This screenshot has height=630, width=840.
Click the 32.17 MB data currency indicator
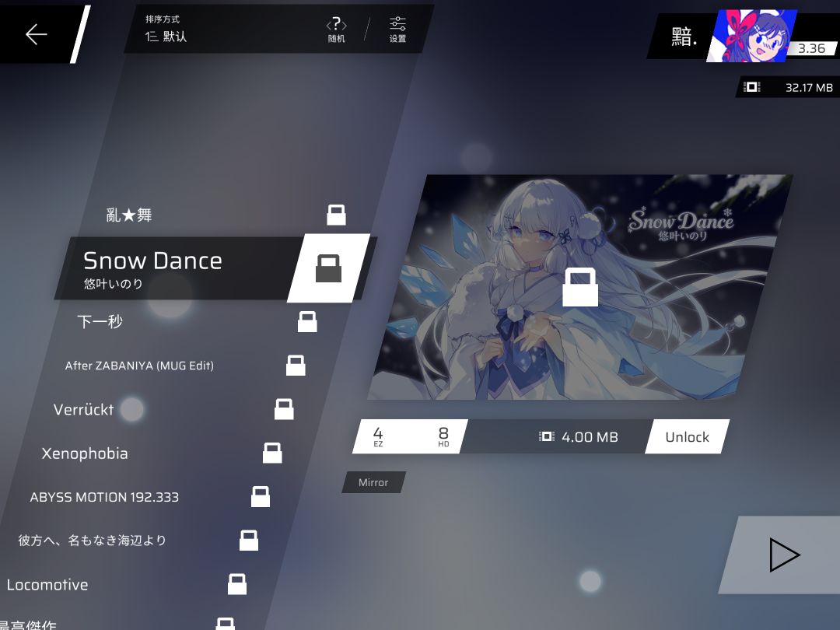click(788, 87)
